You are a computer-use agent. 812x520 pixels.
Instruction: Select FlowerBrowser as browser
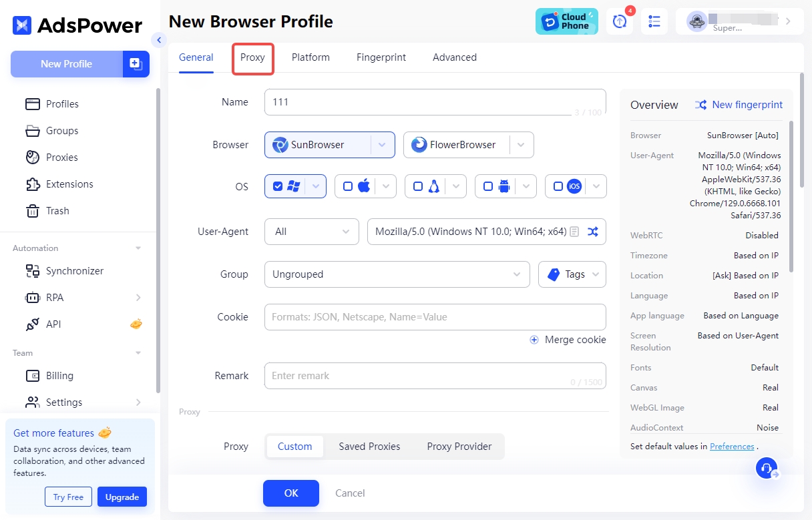[456, 145]
